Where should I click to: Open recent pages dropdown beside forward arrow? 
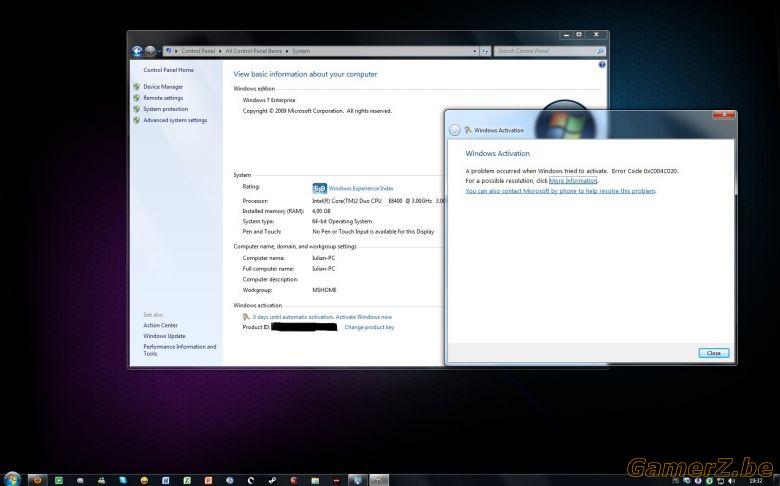point(159,51)
